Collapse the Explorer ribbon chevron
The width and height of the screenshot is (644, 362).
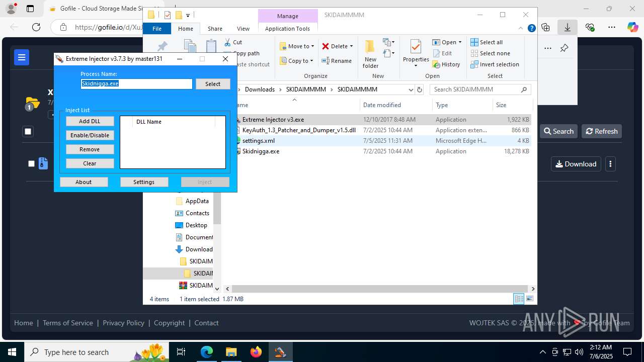click(521, 29)
